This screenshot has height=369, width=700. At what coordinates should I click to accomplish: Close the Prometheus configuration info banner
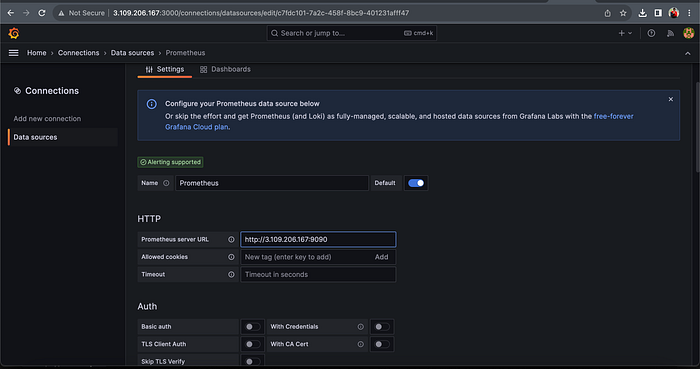[x=671, y=99]
